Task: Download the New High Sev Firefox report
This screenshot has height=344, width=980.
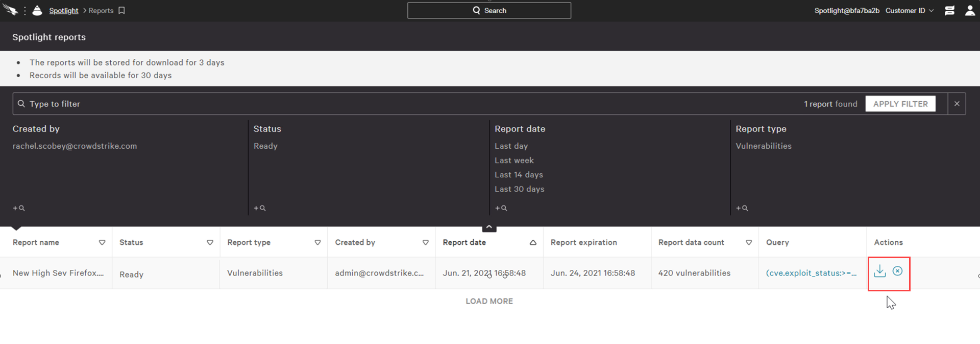Action: click(x=879, y=271)
